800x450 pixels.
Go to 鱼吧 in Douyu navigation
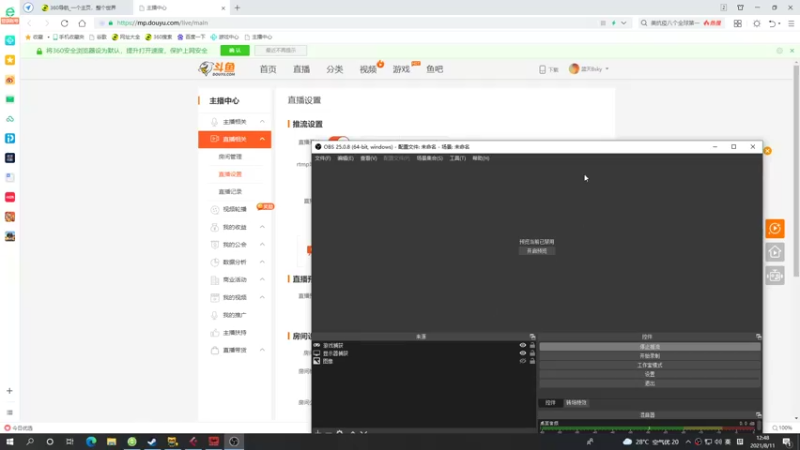tap(435, 69)
